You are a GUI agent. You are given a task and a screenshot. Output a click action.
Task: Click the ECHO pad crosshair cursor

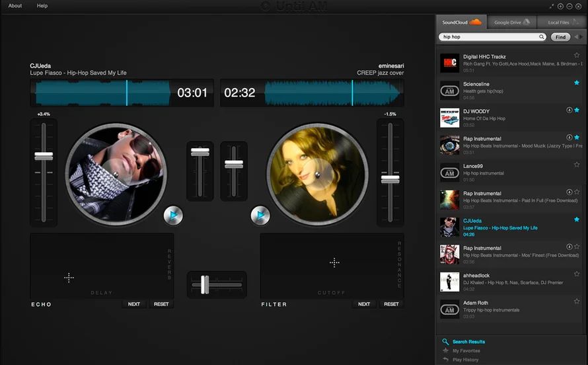point(69,278)
